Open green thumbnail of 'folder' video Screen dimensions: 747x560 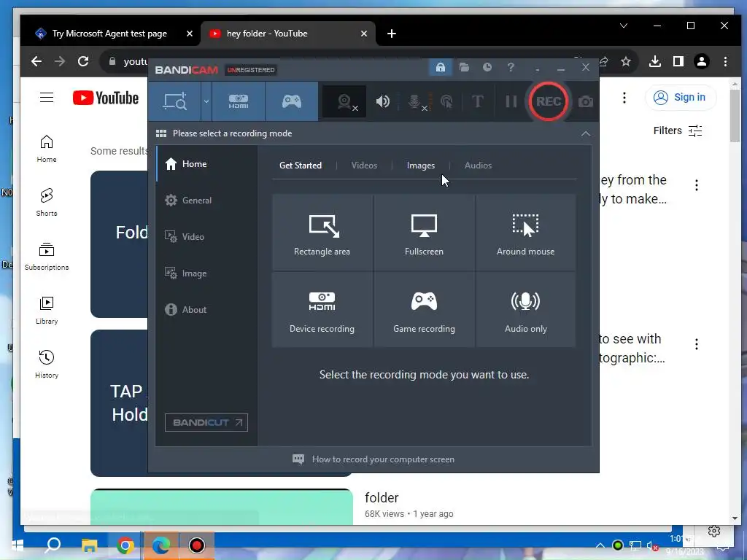tap(222, 507)
